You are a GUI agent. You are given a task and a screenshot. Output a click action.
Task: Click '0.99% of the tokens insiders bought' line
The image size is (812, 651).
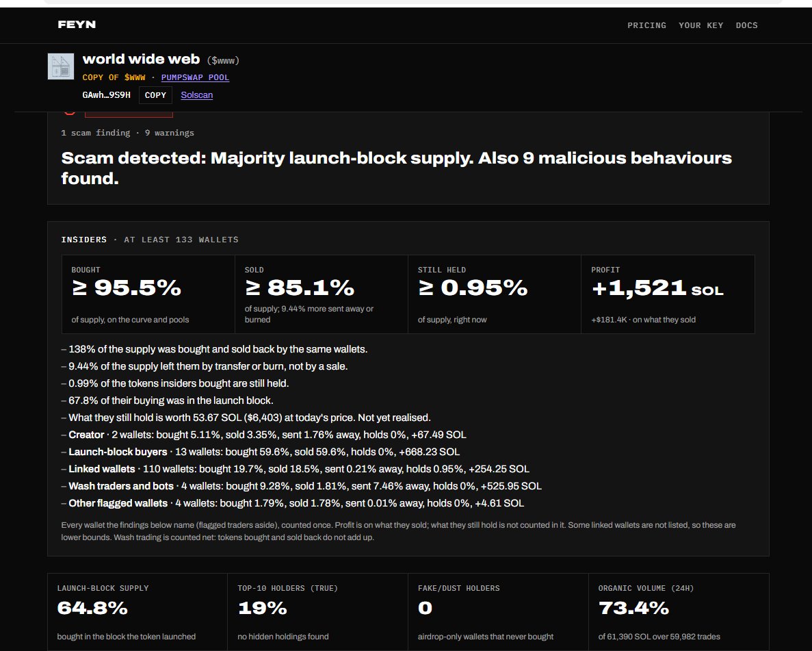pyautogui.click(x=175, y=383)
